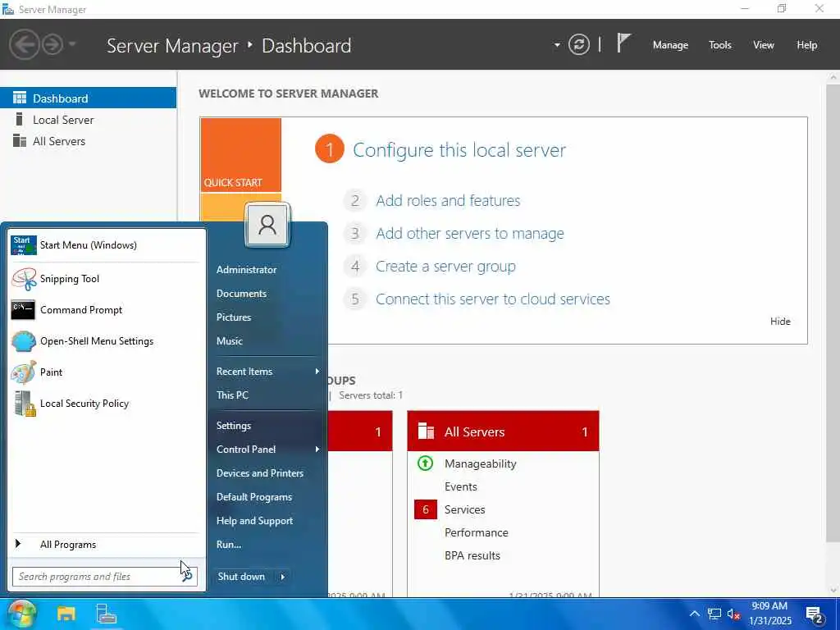Open Manageability in All Servers tile

(x=480, y=464)
